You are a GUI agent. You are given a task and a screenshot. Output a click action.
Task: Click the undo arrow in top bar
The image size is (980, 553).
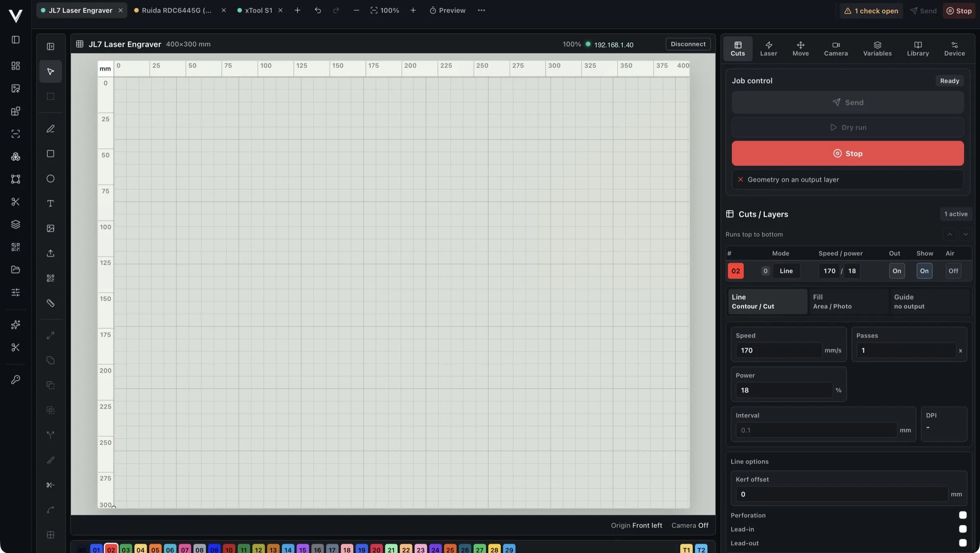click(318, 11)
